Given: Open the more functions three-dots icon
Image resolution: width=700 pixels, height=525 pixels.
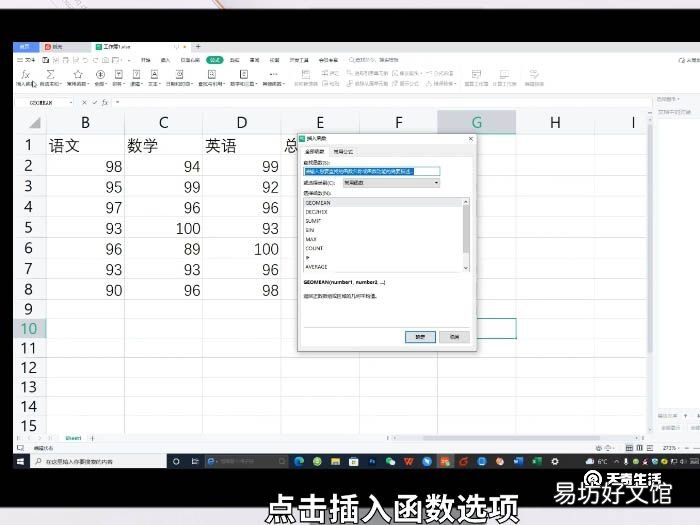Looking at the screenshot, I should pyautogui.click(x=273, y=74).
